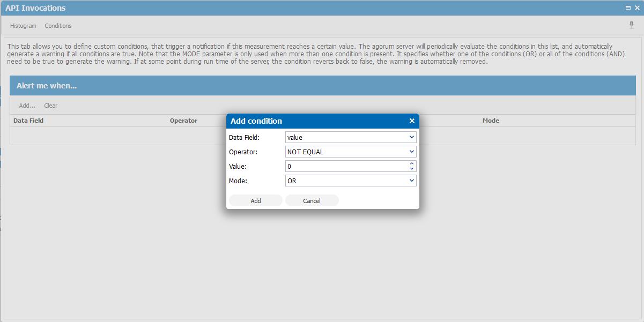The width and height of the screenshot is (644, 322).
Task: Click the Data Field column header
Action: [x=28, y=121]
